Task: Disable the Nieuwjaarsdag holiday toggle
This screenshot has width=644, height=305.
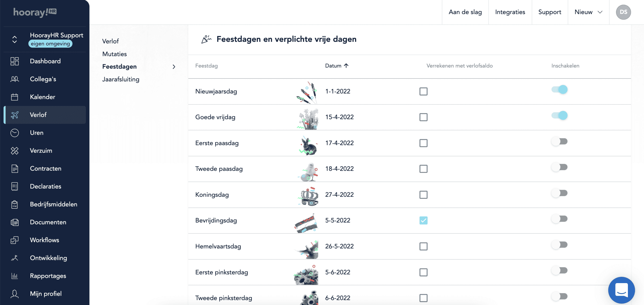Action: tap(559, 90)
